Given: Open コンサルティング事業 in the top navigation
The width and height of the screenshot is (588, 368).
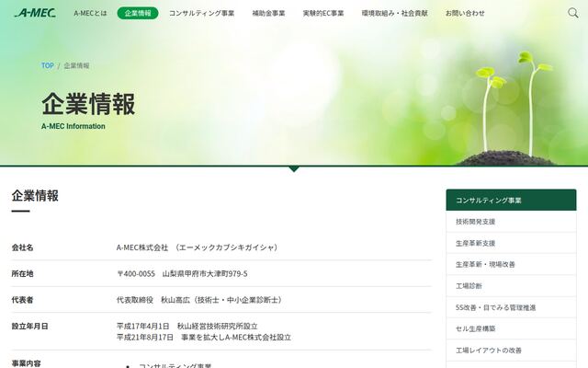Looking at the screenshot, I should [201, 13].
